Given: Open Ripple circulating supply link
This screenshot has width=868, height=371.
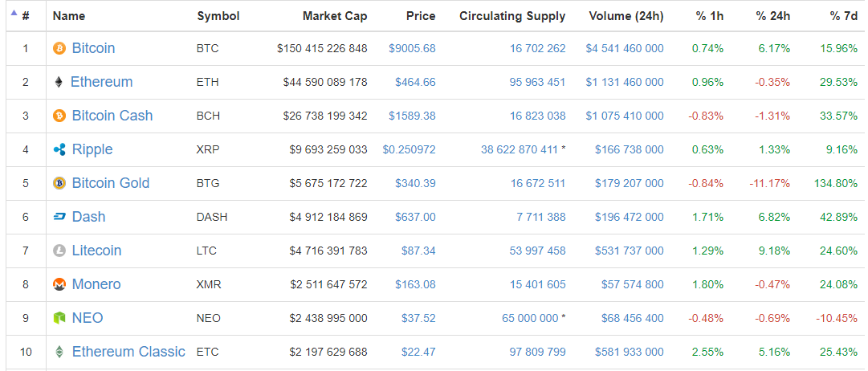Looking at the screenshot, I should 519,150.
